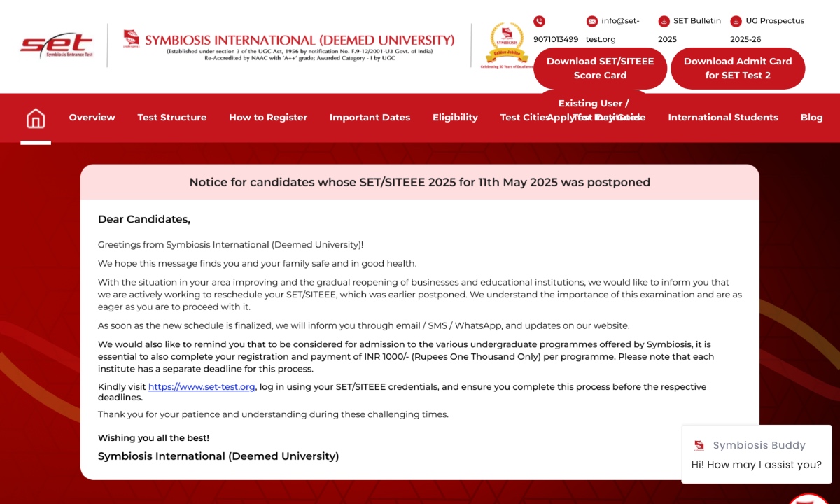Click the SET Bulletin download icon

pos(664,21)
